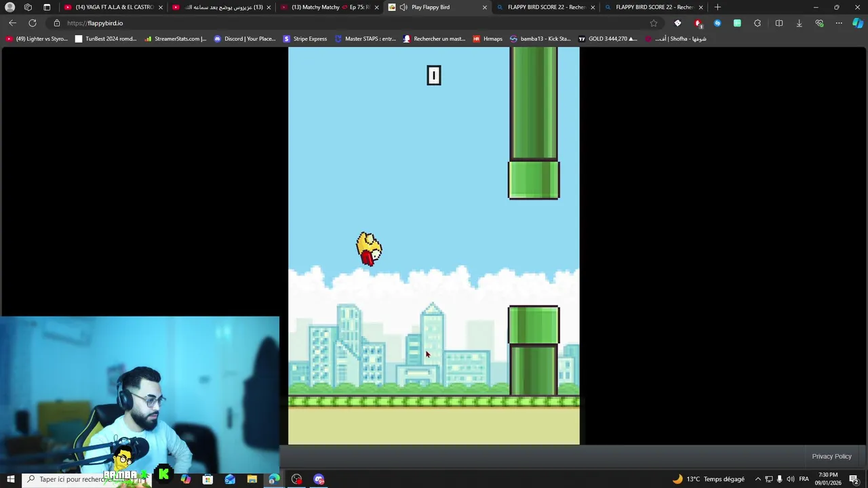This screenshot has height=488, width=868.
Task: Open the microphone tray icon
Action: [x=779, y=479]
